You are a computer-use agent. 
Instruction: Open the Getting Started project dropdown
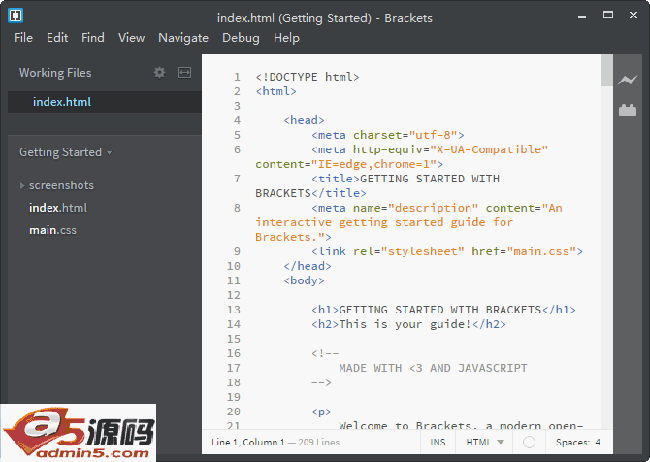click(x=65, y=152)
